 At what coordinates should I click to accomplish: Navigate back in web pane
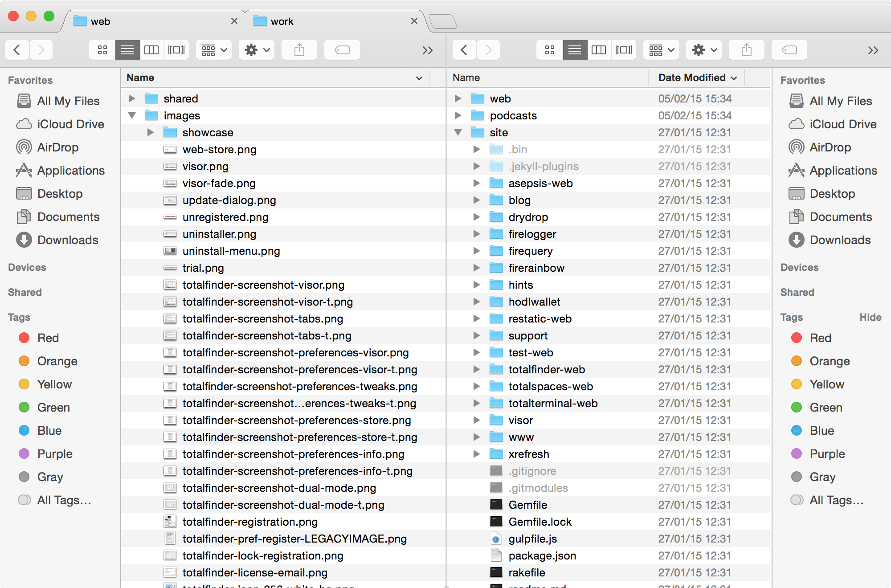pyautogui.click(x=16, y=49)
